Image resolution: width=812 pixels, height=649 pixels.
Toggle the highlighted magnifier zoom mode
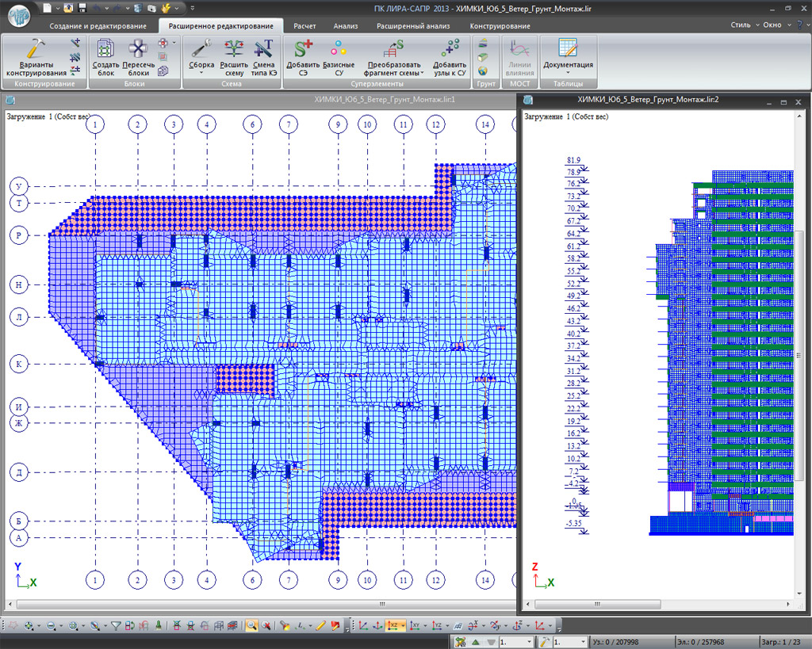[251, 625]
